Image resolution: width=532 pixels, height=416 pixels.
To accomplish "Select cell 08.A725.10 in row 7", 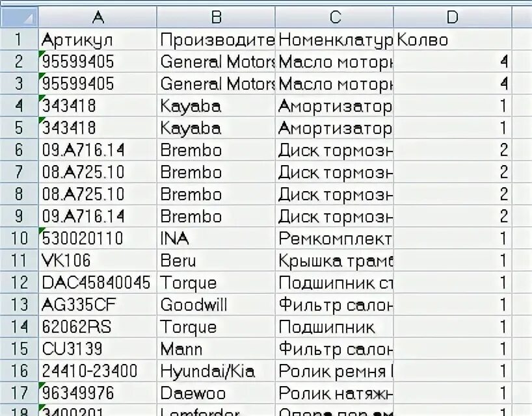I will click(x=98, y=172).
